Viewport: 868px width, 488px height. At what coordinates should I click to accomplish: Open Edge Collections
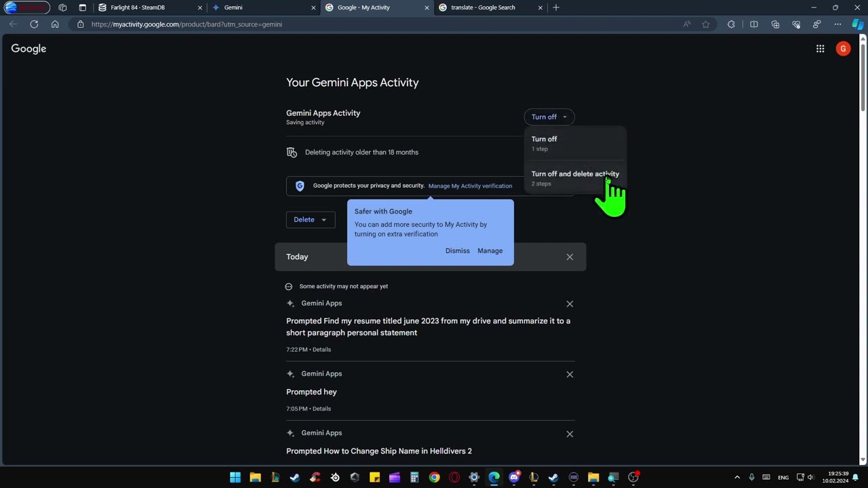pos(775,24)
